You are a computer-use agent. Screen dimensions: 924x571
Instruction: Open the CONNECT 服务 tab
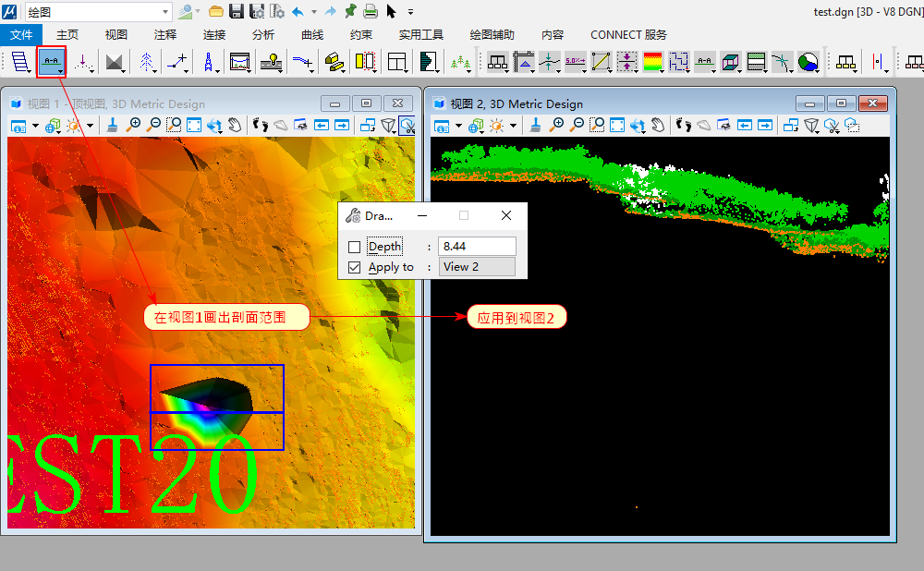tap(628, 35)
